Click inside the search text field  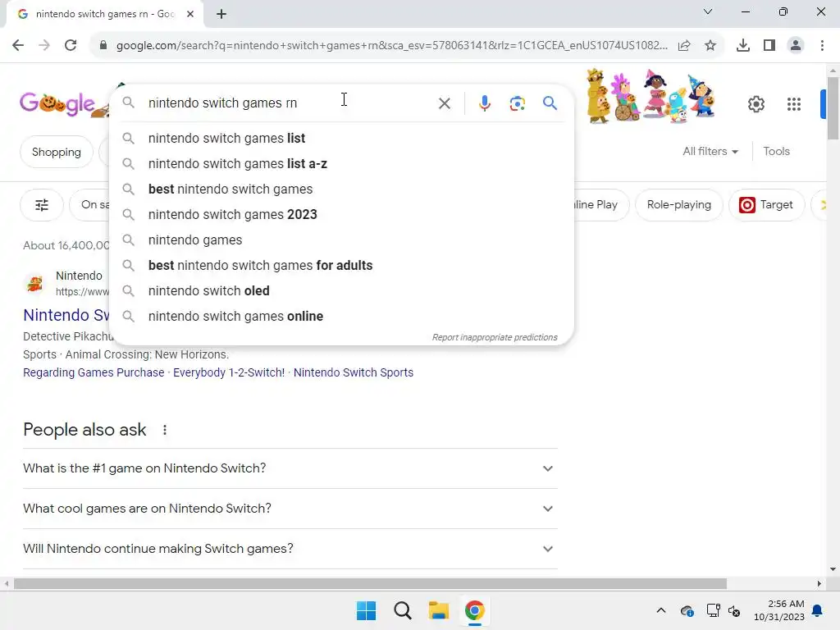[x=290, y=103]
